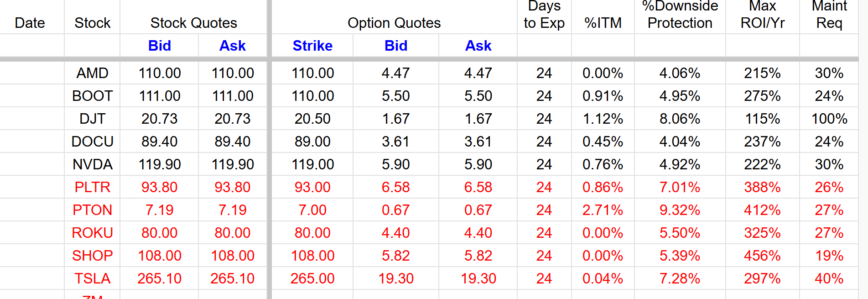Image resolution: width=868 pixels, height=299 pixels.
Task: Select the Maint Req header
Action: click(829, 15)
